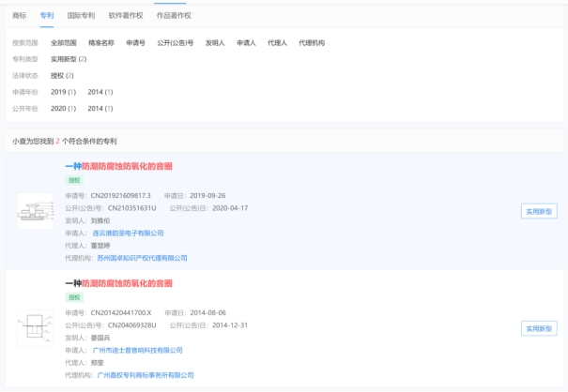The image size is (568, 392).
Task: Switch to the 商标 tab
Action: [19, 16]
